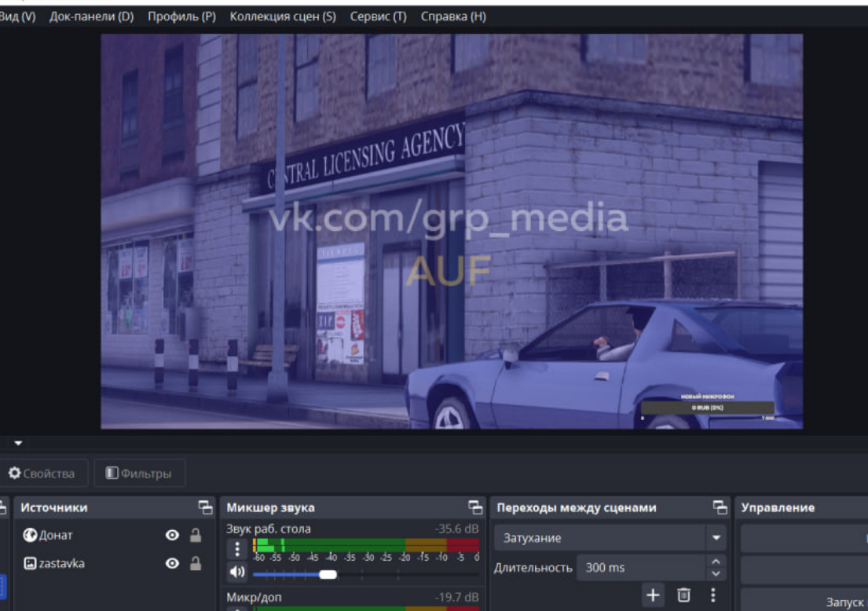Open options menu for Звук раб. стола
Viewport: 868px width, 611px height.
click(x=237, y=548)
